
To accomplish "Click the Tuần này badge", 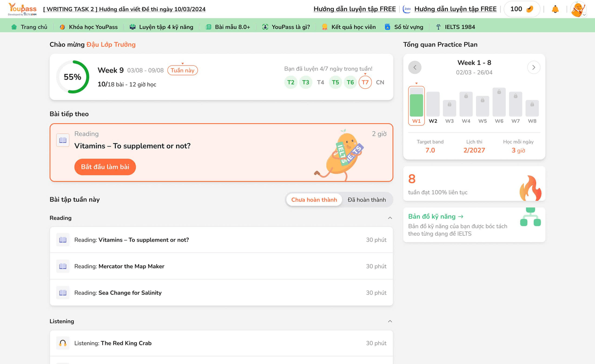I will [x=183, y=71].
